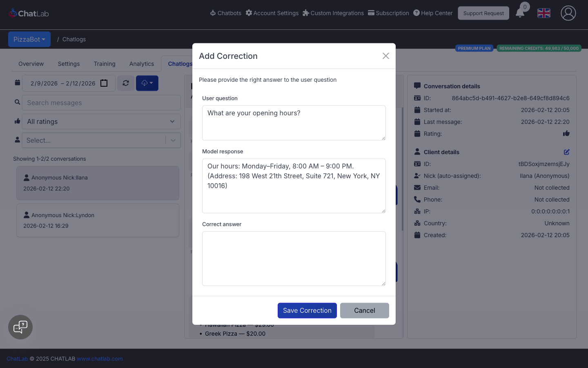Open the All ratings filter dropdown
588x368 pixels.
pos(101,121)
